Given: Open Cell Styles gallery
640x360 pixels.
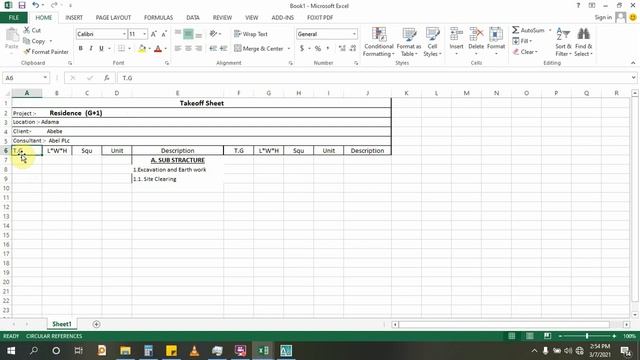Looking at the screenshot, I should pos(432,42).
